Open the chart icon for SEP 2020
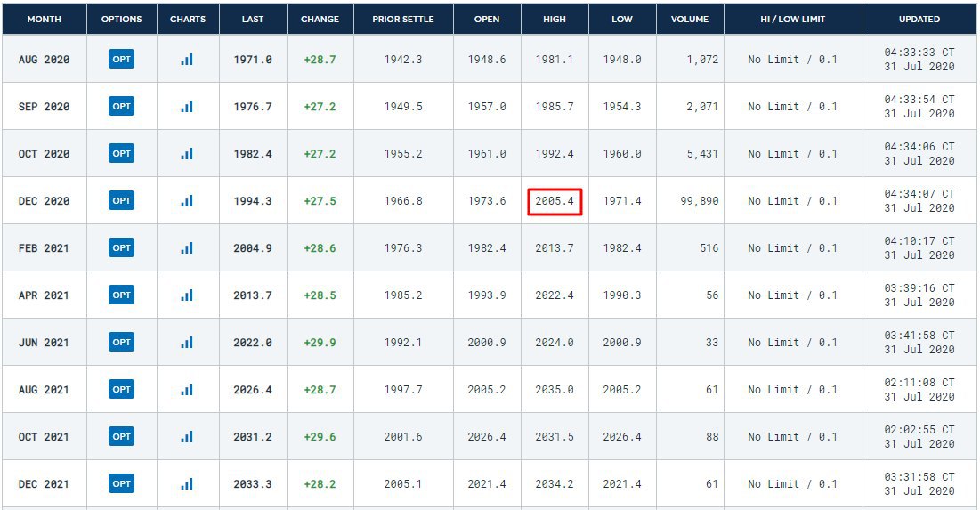Screen dimensions: 980x510 tap(187, 106)
